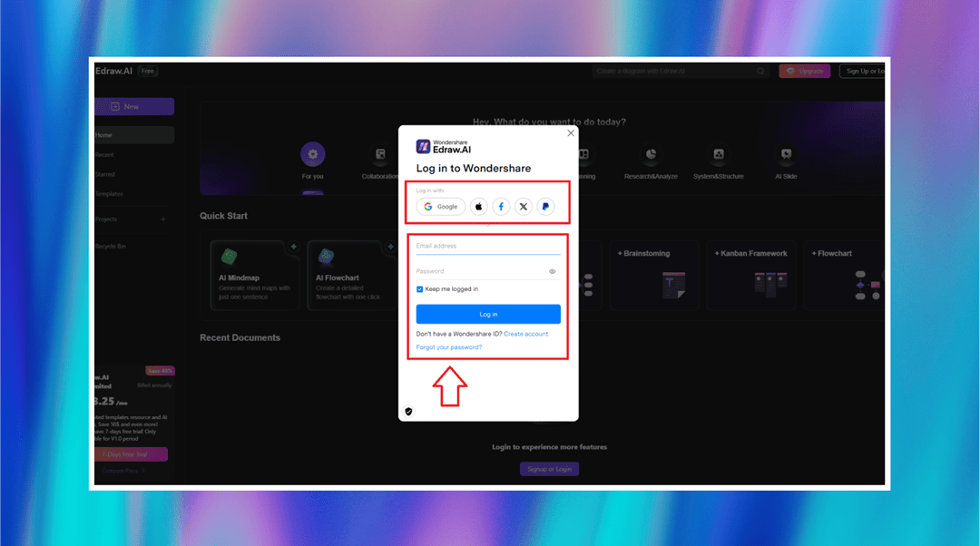Screen dimensions: 980x546
Task: Click the search magnifier icon
Action: point(760,72)
